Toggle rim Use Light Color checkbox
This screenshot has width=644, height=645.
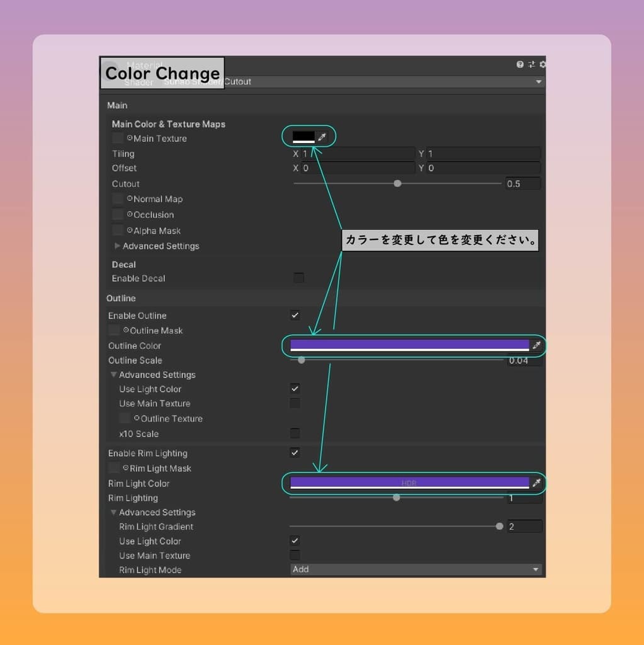click(x=295, y=540)
